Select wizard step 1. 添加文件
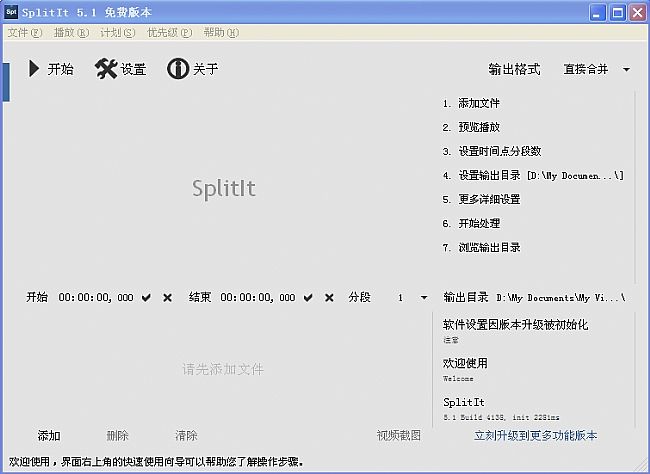The height and width of the screenshot is (474, 650). [471, 103]
